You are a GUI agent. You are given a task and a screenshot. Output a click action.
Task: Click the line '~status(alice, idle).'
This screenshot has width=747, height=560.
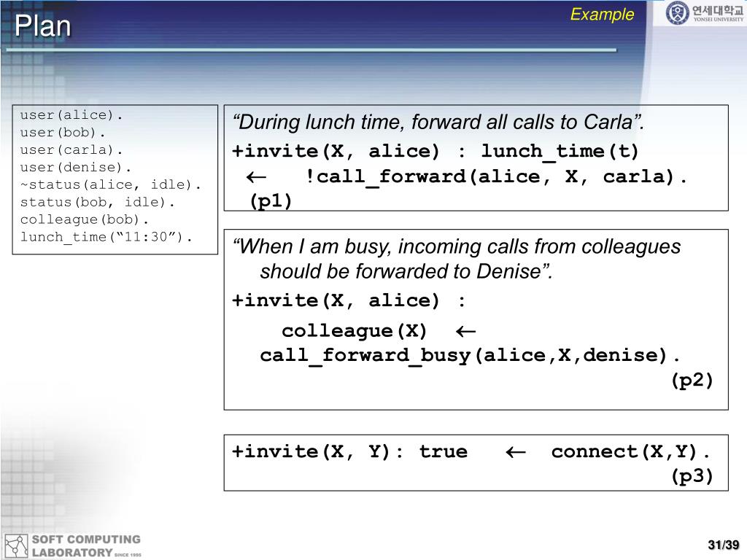click(x=111, y=184)
